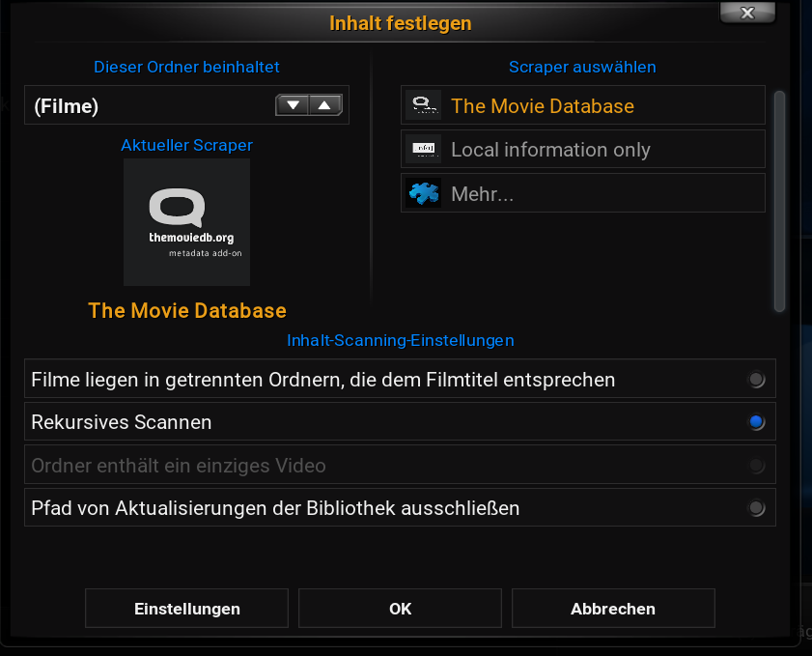Toggle radio for films in separate folders

point(756,380)
